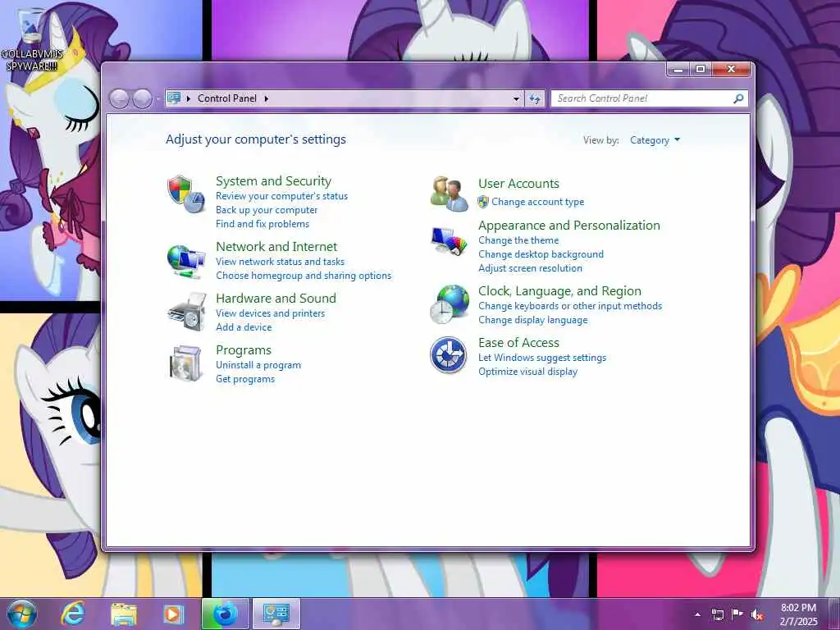Open the Clock, Language, and Region icon
The height and width of the screenshot is (630, 840).
pyautogui.click(x=450, y=304)
